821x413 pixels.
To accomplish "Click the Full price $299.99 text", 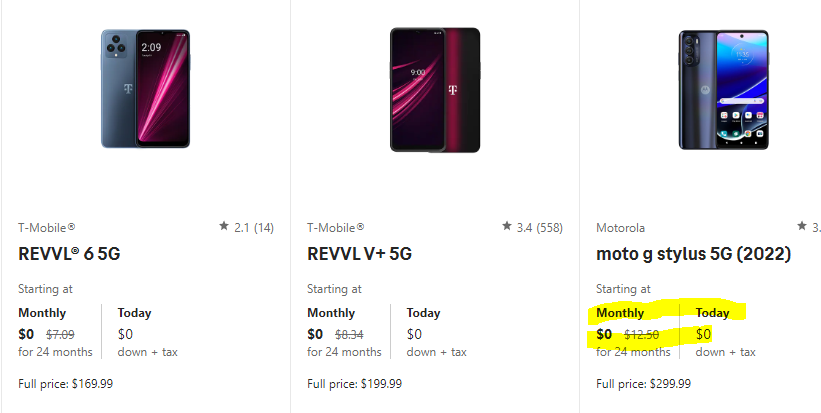I will point(643,383).
